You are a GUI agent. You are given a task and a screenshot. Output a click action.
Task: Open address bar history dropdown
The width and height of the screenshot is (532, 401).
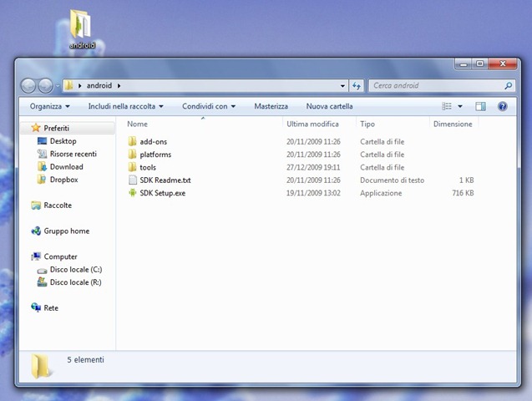(342, 86)
